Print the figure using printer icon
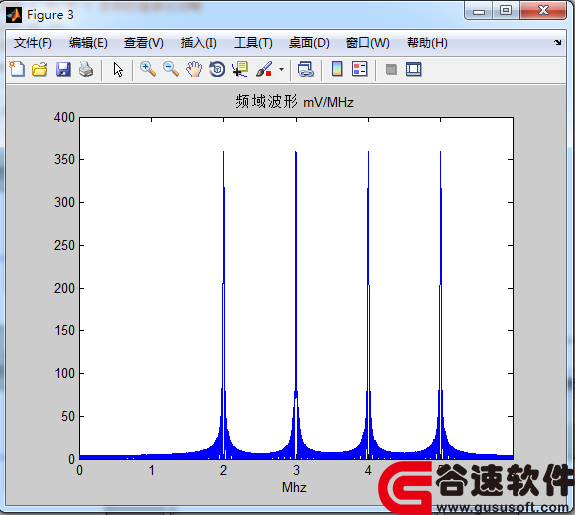This screenshot has height=515, width=575. (86, 69)
